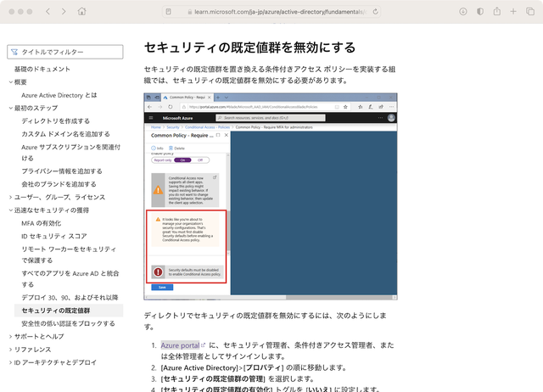Show tab overview icon

[x=530, y=11]
